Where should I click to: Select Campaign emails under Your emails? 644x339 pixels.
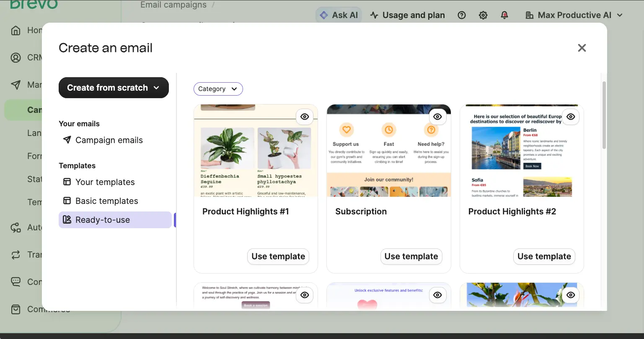click(x=109, y=140)
